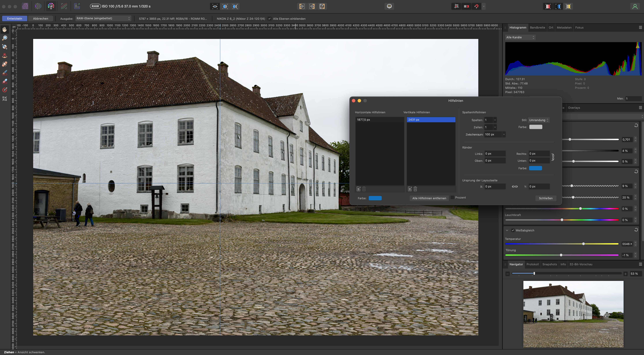Show clipped highlights (red icon)
644x355 pixels.
point(548,6)
